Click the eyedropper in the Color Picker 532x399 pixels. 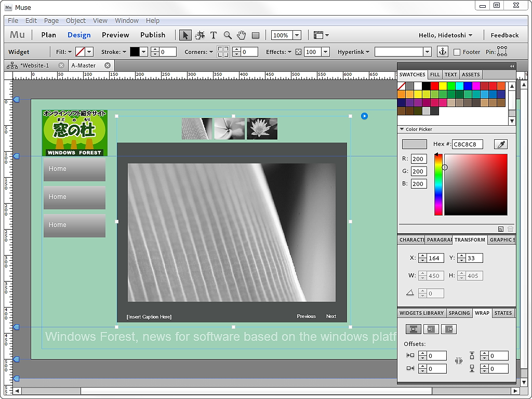[500, 144]
